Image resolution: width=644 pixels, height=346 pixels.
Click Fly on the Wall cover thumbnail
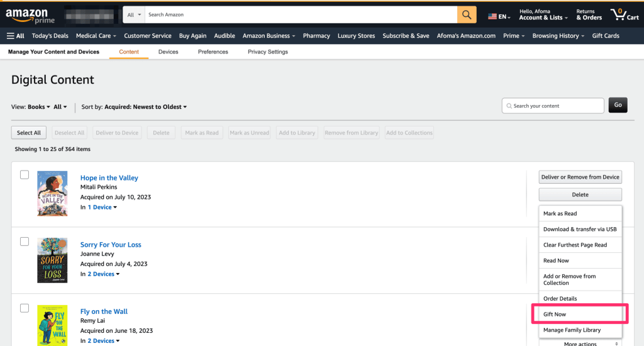pos(52,325)
